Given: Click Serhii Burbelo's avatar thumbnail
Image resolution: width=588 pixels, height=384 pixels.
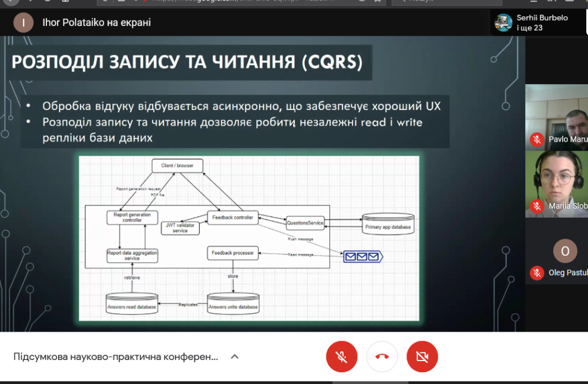Looking at the screenshot, I should (503, 23).
